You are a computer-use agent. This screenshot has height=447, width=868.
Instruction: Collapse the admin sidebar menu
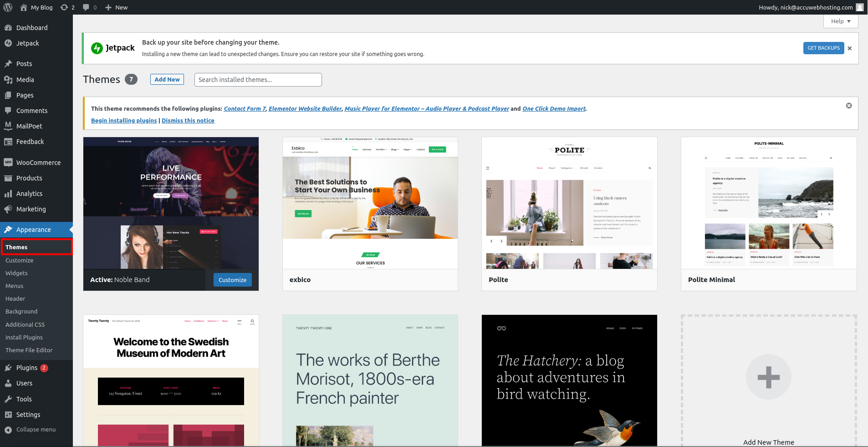[30, 430]
